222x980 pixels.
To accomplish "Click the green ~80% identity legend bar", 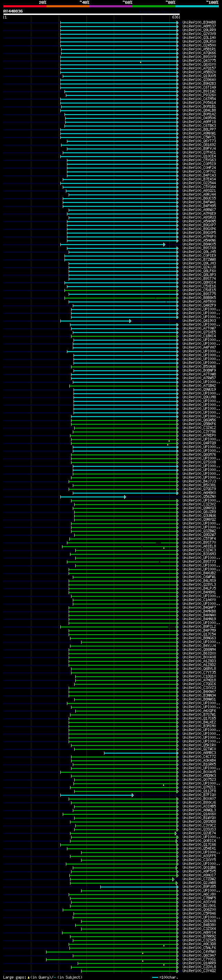I will (x=154, y=7).
